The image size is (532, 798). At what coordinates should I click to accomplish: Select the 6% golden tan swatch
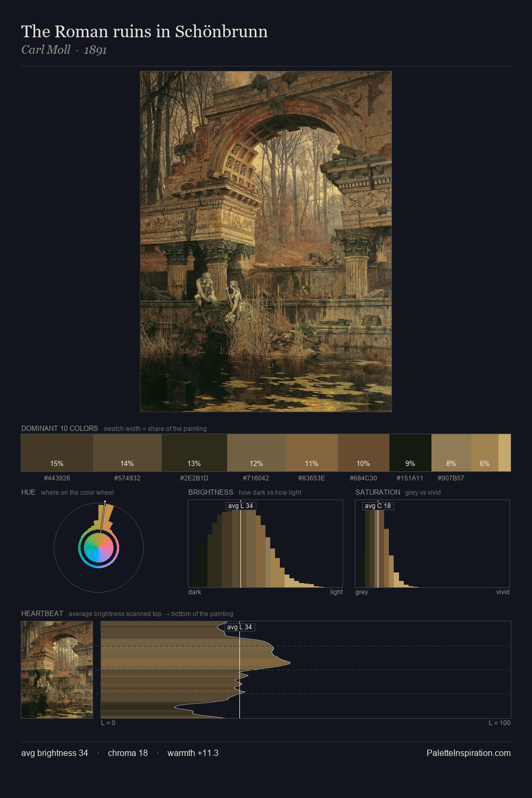coord(485,453)
